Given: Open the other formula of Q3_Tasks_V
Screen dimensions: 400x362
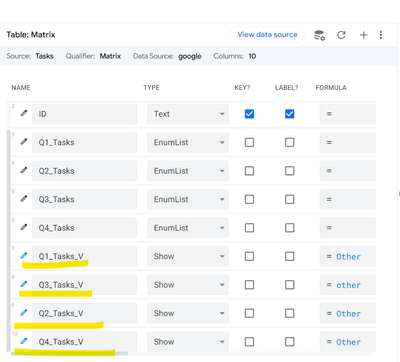Looking at the screenshot, I should [x=348, y=285].
